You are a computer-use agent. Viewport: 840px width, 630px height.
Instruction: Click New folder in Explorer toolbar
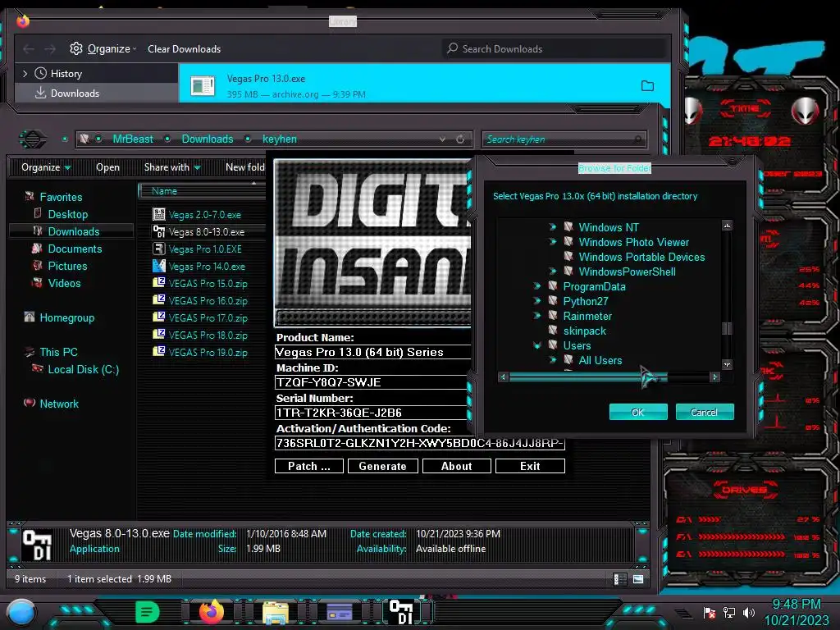[244, 167]
